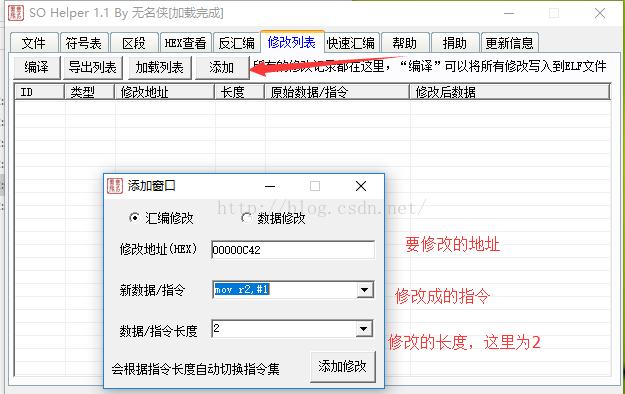Select the 修改列表 tab
The width and height of the screenshot is (625, 394).
[x=292, y=42]
